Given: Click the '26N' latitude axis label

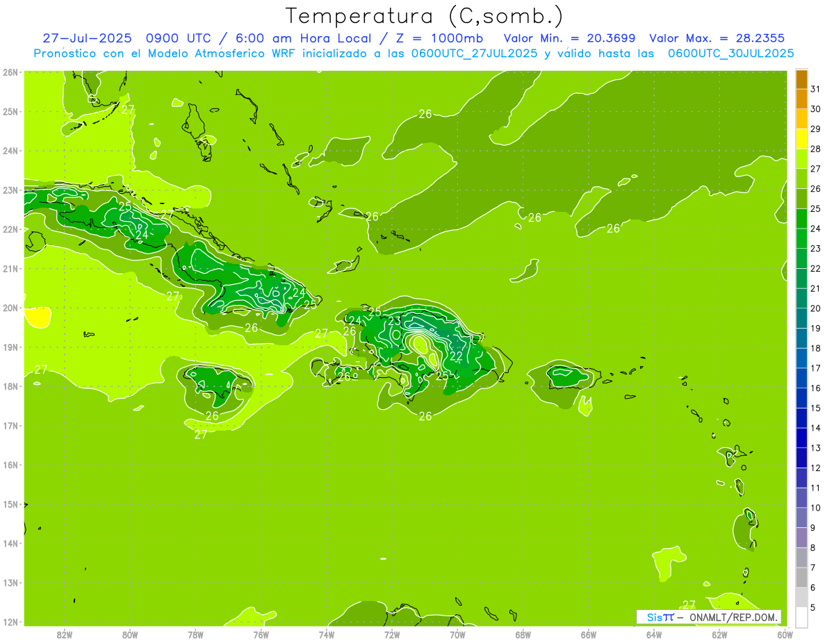Looking at the screenshot, I should (x=10, y=72).
